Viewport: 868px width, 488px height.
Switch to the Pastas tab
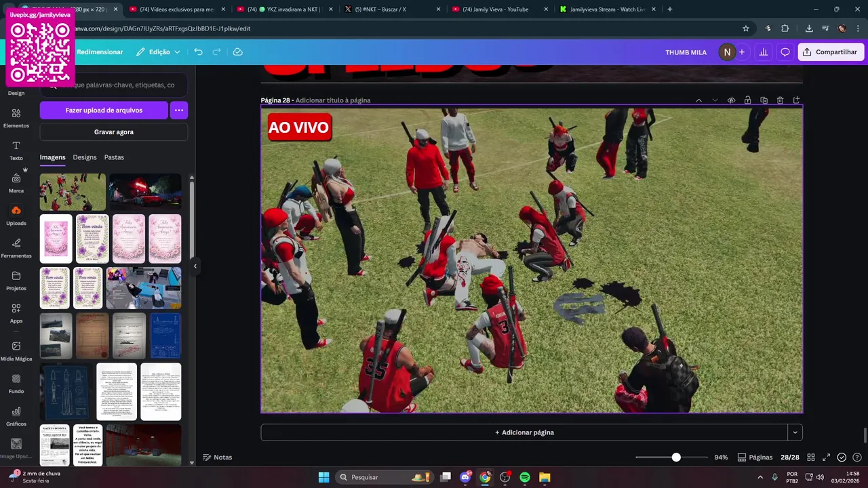tap(114, 157)
